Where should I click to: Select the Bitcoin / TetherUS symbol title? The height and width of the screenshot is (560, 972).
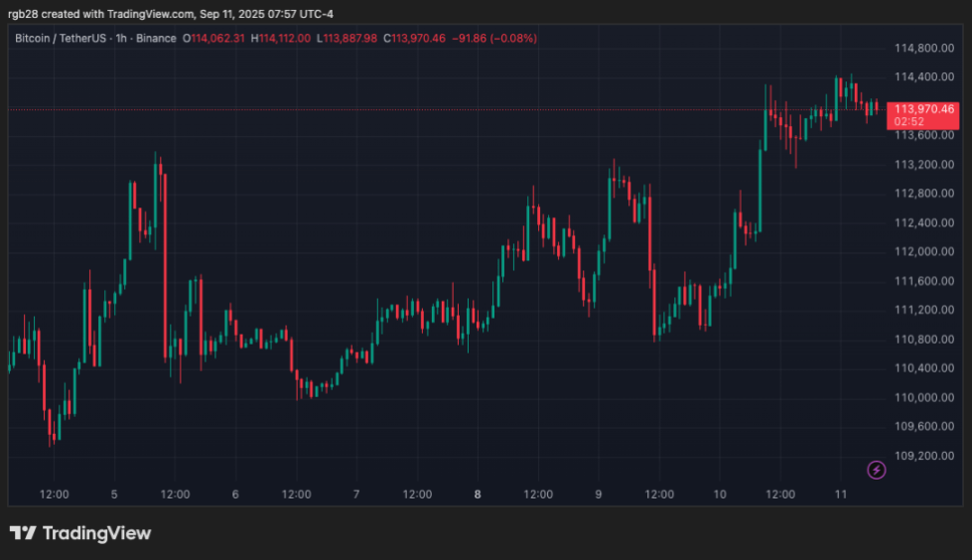pyautogui.click(x=64, y=39)
